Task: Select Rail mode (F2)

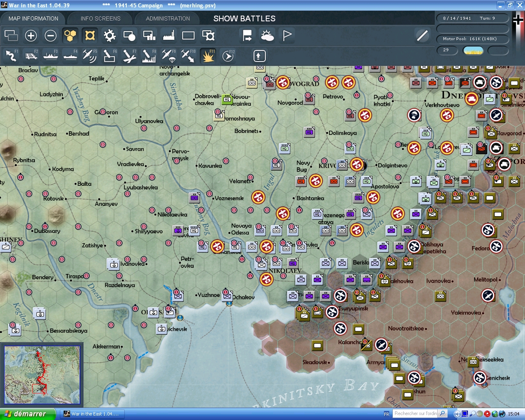Action: [x=31, y=55]
